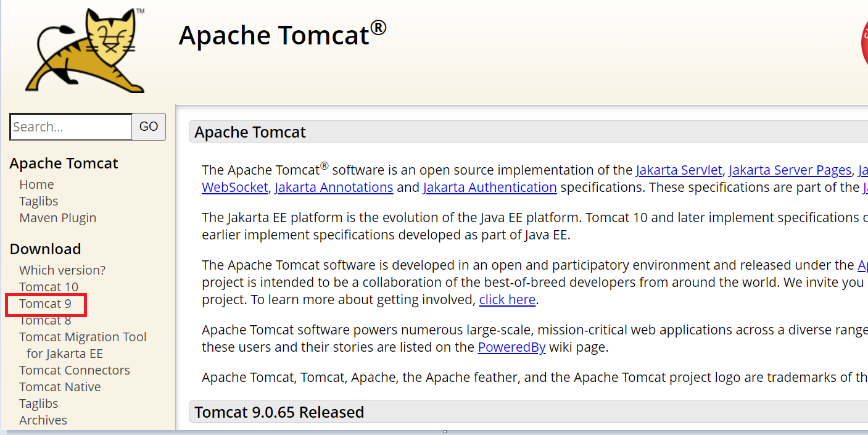This screenshot has height=435, width=868.
Task: Open the Tomcat 9 download link
Action: [45, 304]
